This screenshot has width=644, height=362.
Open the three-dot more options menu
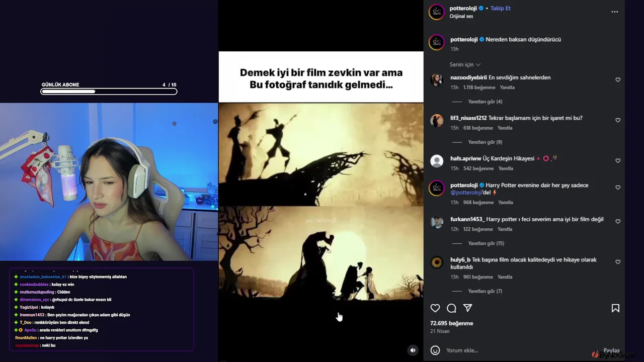[614, 12]
